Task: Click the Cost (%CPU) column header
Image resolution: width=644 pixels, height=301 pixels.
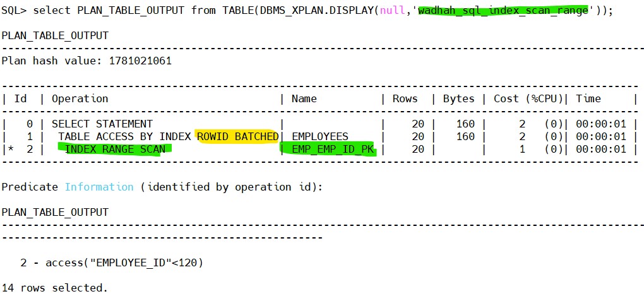Action: pyautogui.click(x=528, y=98)
